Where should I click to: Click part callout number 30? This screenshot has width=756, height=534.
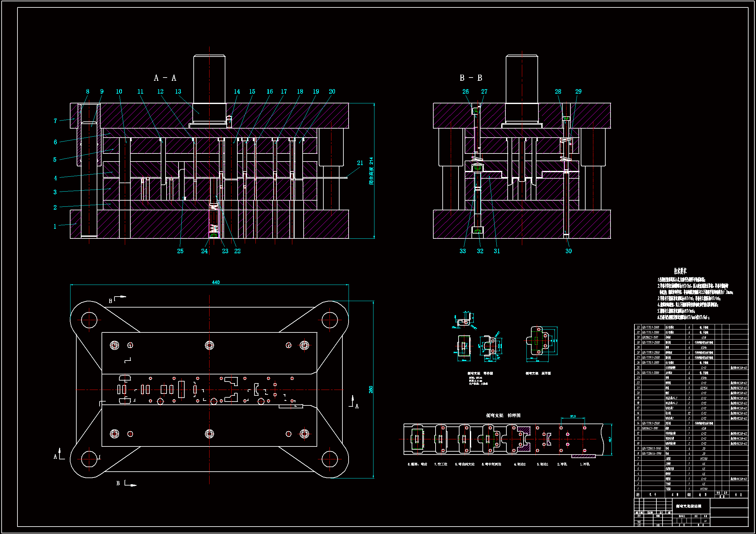tap(568, 251)
